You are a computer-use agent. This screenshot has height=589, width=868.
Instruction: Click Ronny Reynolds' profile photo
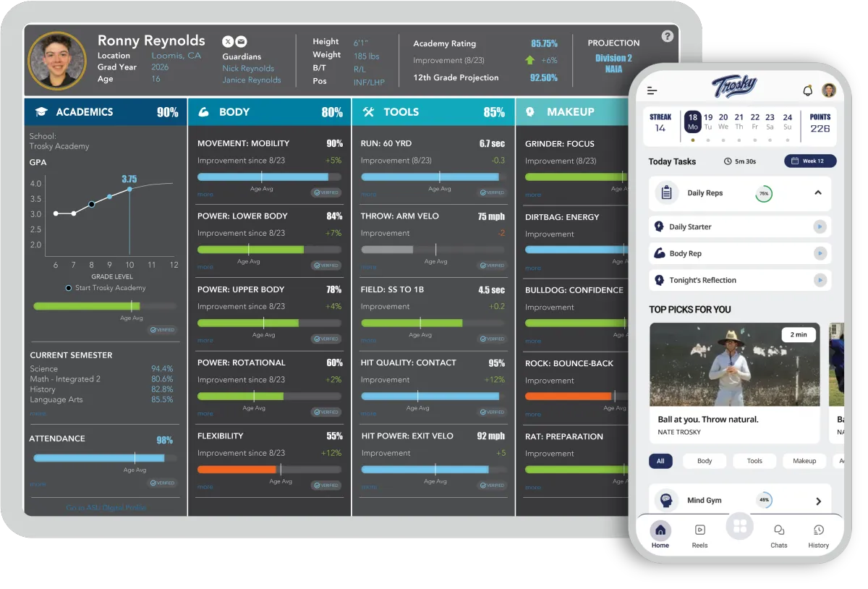[x=57, y=61]
